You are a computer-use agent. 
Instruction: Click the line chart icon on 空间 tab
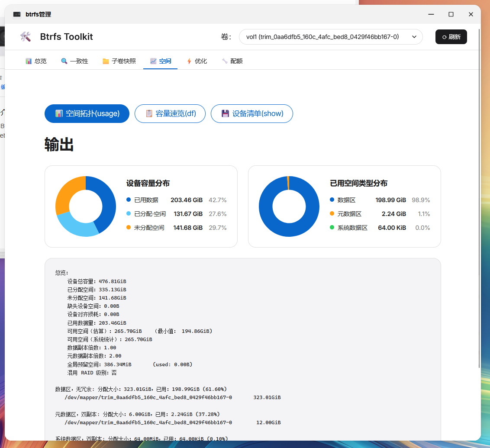153,61
